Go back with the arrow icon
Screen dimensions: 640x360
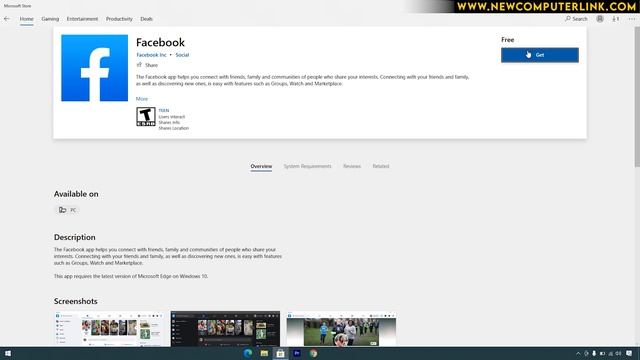tap(7, 19)
